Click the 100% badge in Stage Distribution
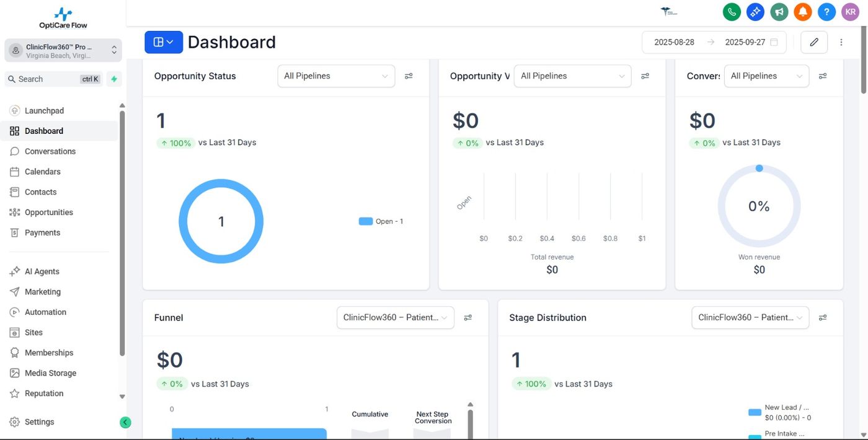The image size is (868, 440). coord(531,384)
